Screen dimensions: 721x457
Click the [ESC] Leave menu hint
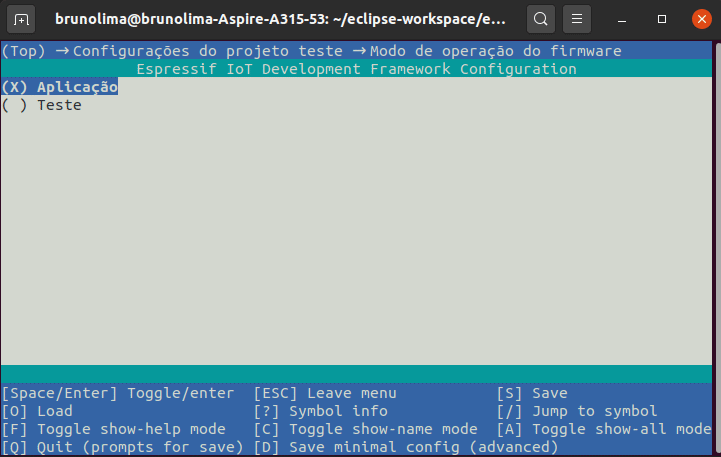pyautogui.click(x=325, y=393)
